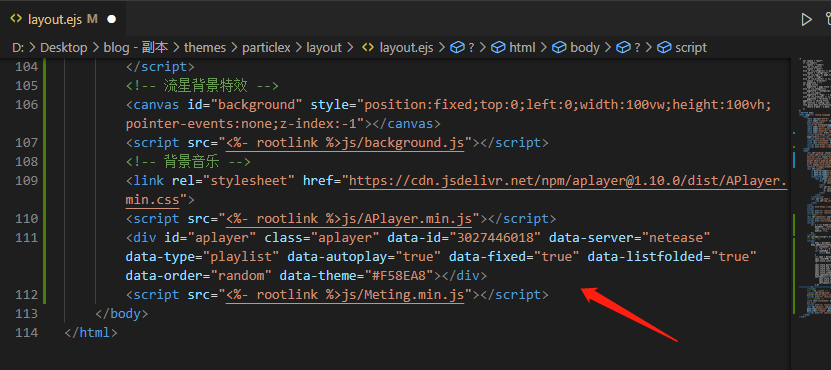Click the Desktop breadcrumb segment

click(x=64, y=48)
